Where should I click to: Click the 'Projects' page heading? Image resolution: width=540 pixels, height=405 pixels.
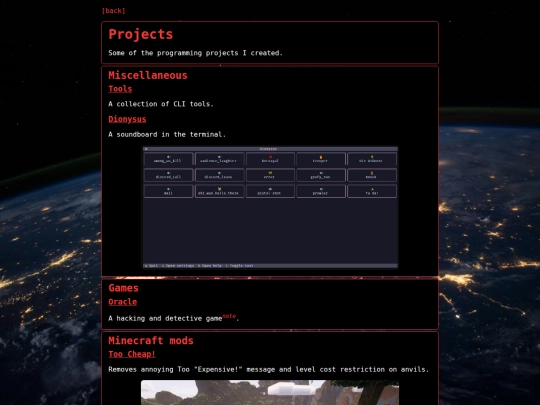coord(141,34)
